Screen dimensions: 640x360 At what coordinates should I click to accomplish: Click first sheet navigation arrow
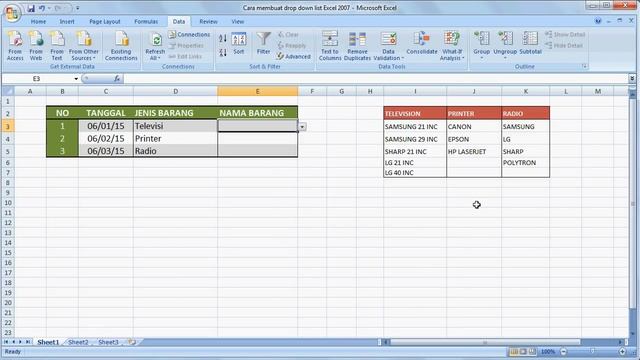6,342
